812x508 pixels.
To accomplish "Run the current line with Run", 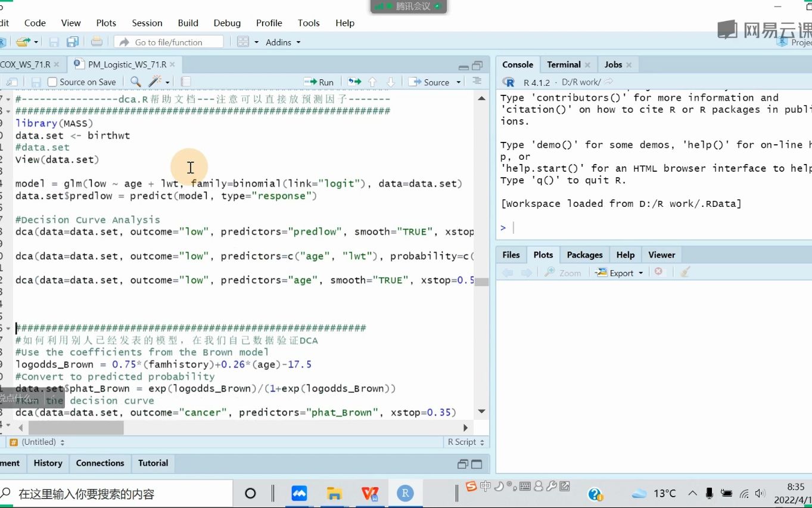I will [x=319, y=82].
